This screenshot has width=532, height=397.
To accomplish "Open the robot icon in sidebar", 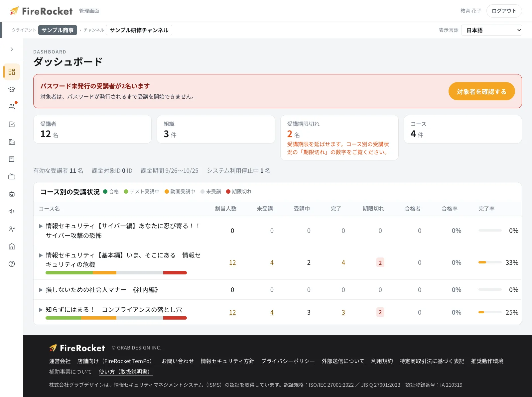I will (12, 194).
